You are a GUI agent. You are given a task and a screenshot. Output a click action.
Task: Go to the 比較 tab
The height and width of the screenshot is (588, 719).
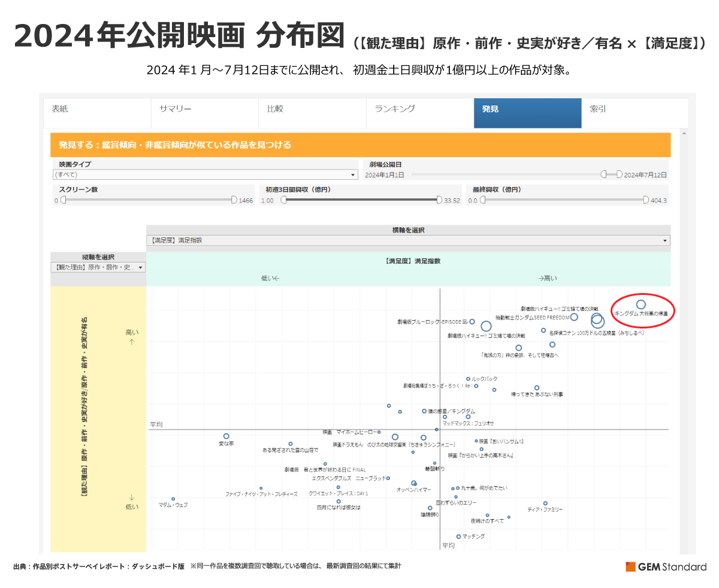pyautogui.click(x=312, y=113)
